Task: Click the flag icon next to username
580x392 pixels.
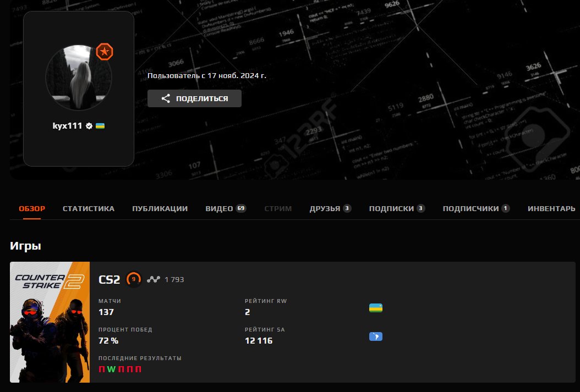Action: (x=100, y=126)
